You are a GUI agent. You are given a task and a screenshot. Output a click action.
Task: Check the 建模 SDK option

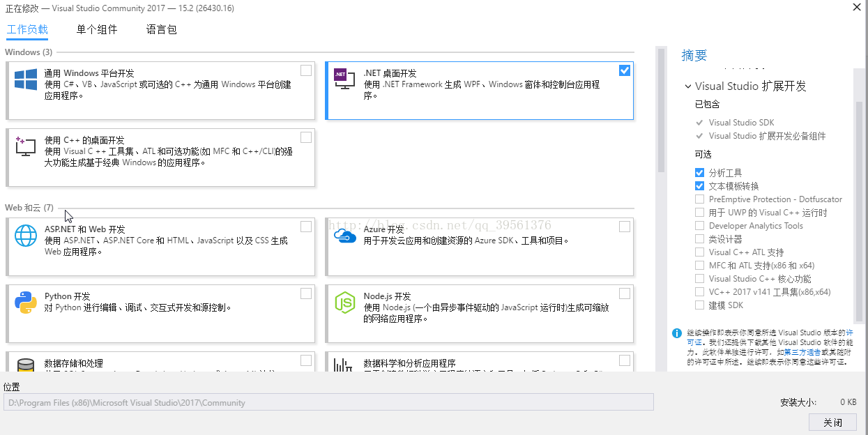[x=699, y=305]
